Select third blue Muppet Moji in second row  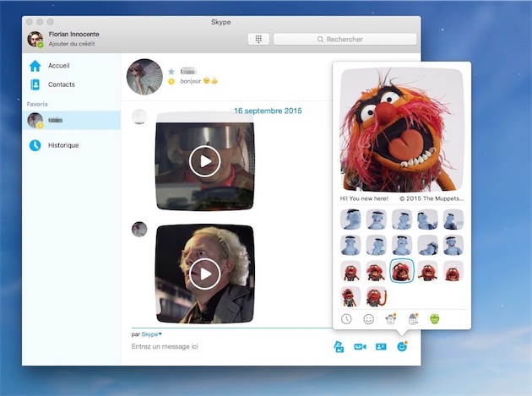[x=402, y=245]
